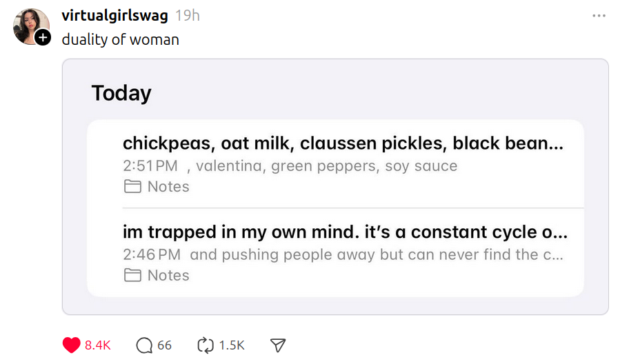This screenshot has width=629, height=364.
Task: Click the 'duality of woman' caption text
Action: point(121,39)
